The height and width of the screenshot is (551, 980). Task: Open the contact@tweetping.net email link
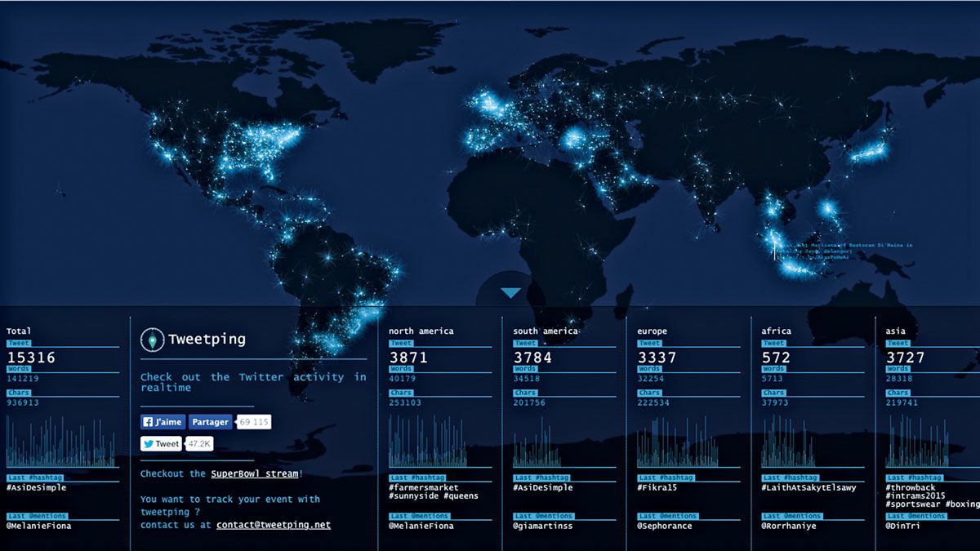click(274, 525)
